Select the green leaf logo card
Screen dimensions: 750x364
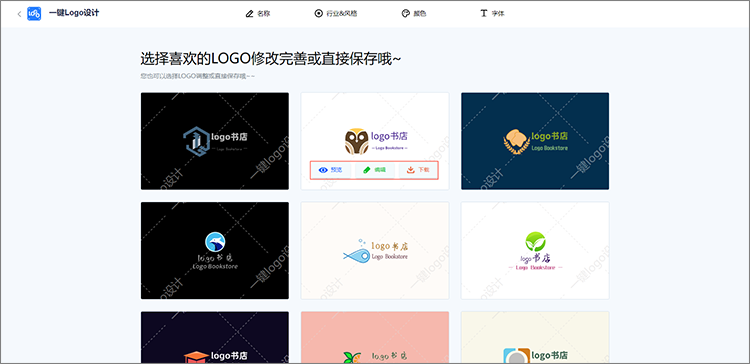(x=535, y=251)
